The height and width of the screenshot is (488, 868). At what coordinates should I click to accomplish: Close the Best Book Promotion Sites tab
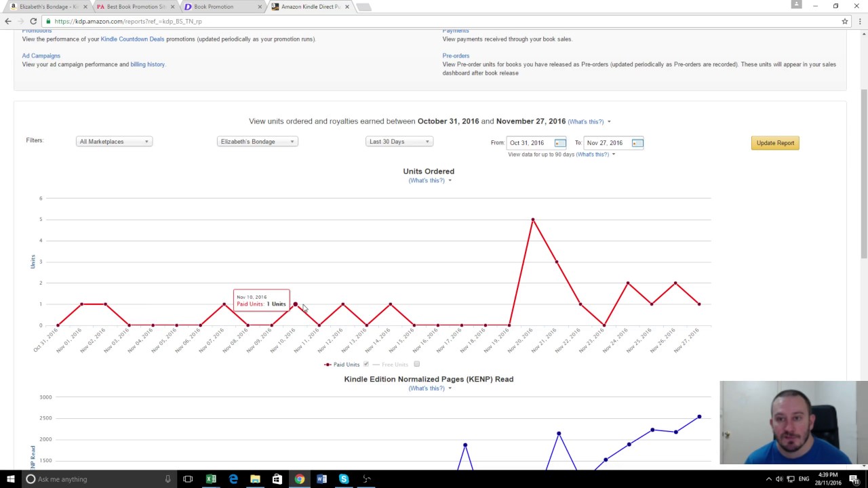coord(172,7)
